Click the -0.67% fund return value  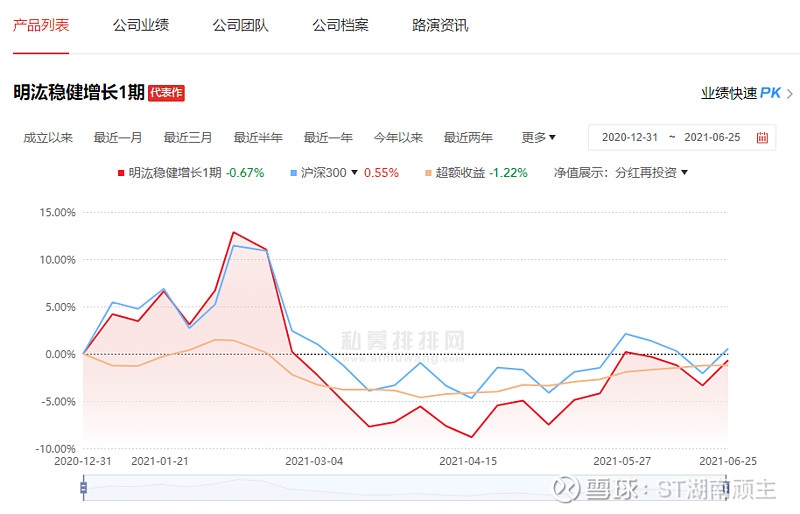[245, 173]
